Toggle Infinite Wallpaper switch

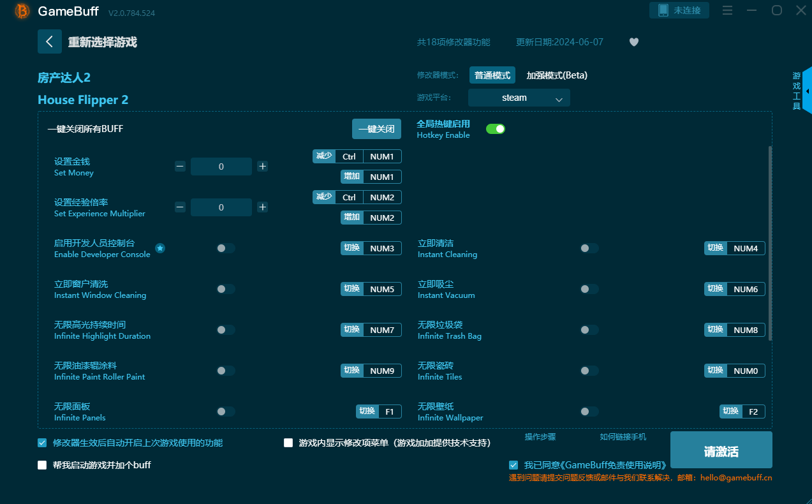point(589,411)
